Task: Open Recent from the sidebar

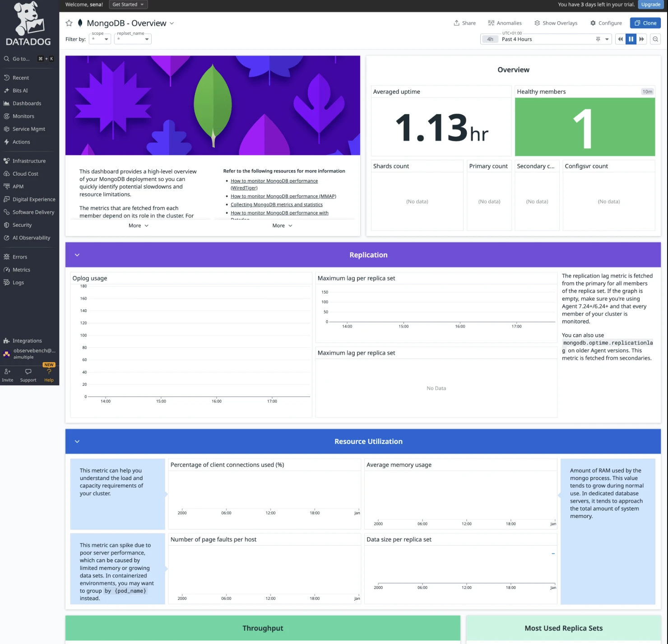Action: 20,78
